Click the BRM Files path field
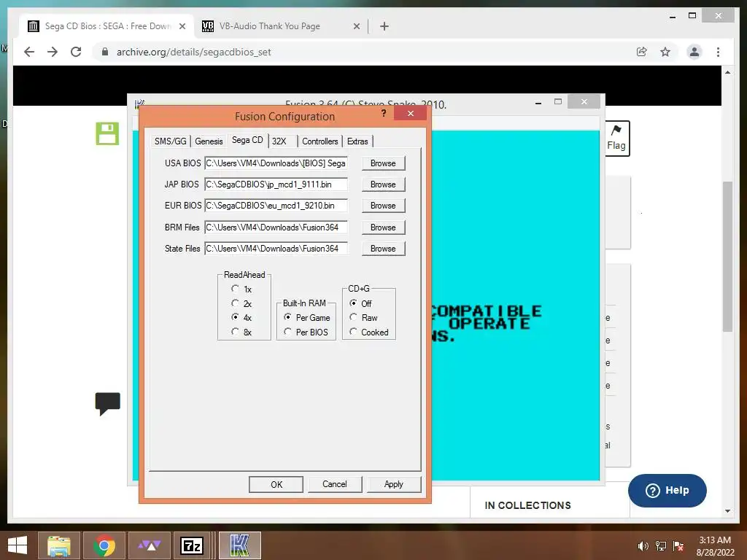The width and height of the screenshot is (747, 560). click(276, 227)
